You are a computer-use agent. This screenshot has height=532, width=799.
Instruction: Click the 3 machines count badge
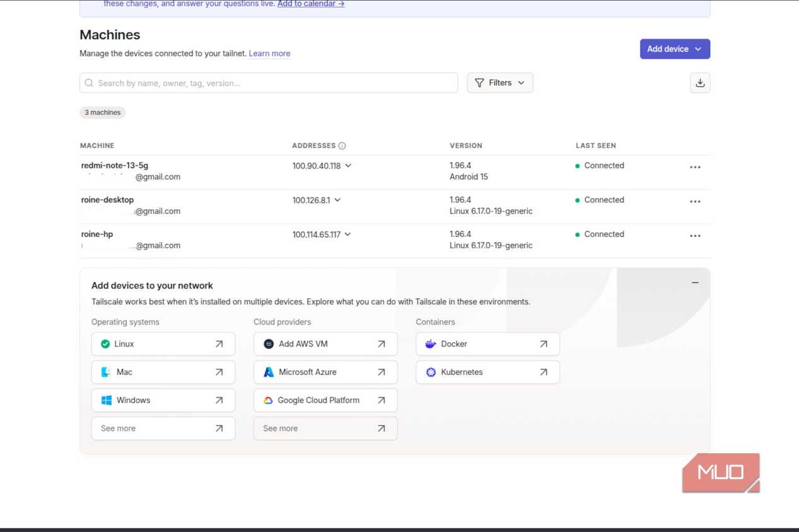102,112
